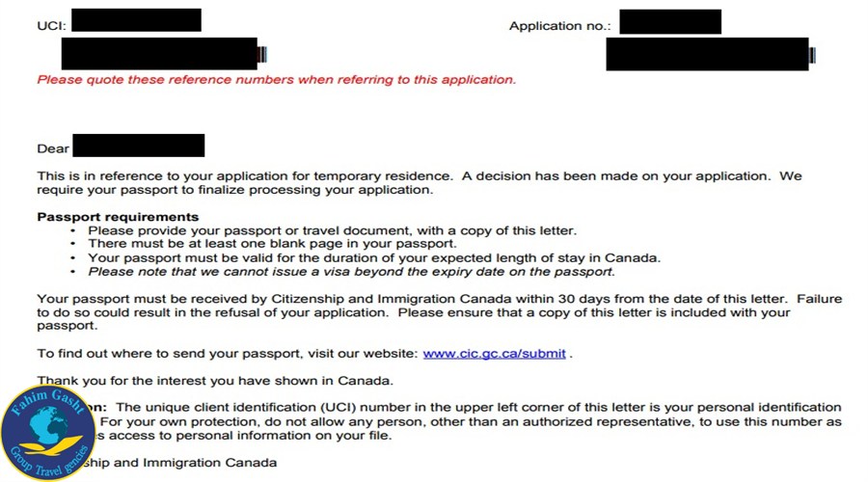868x482 pixels.
Task: Click the Passport requirements heading
Action: 118,217
